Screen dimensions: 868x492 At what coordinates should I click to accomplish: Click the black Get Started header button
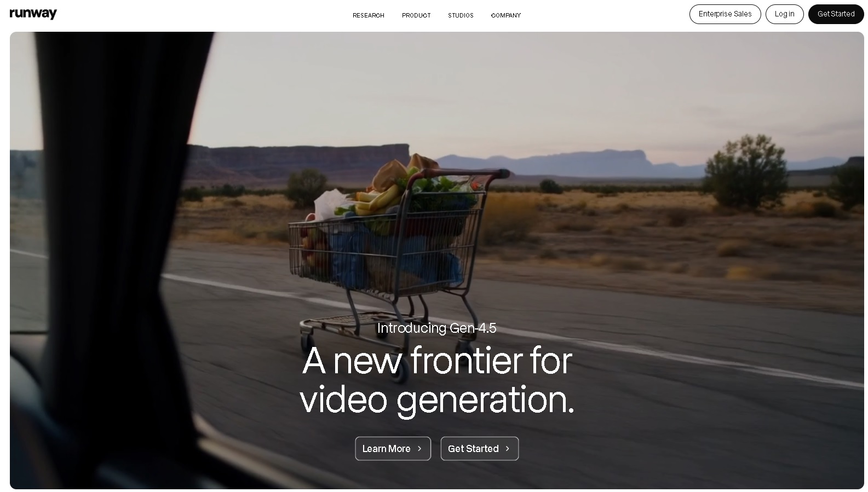pyautogui.click(x=836, y=14)
